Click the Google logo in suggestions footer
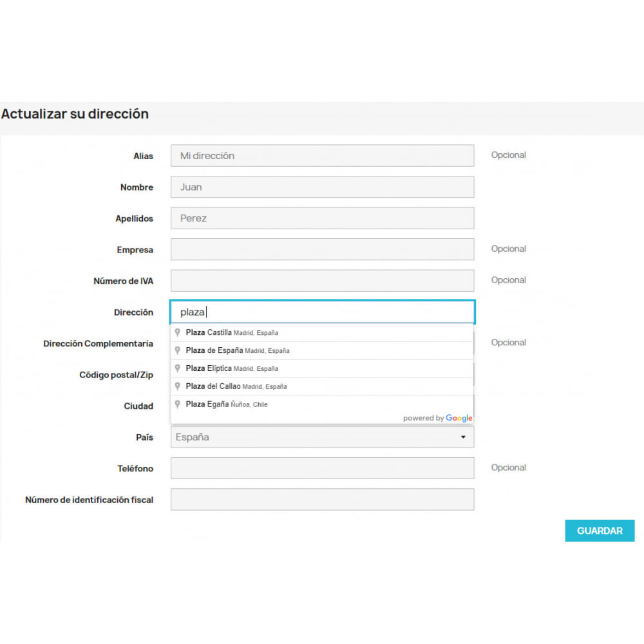Image resolution: width=644 pixels, height=644 pixels. tap(459, 418)
